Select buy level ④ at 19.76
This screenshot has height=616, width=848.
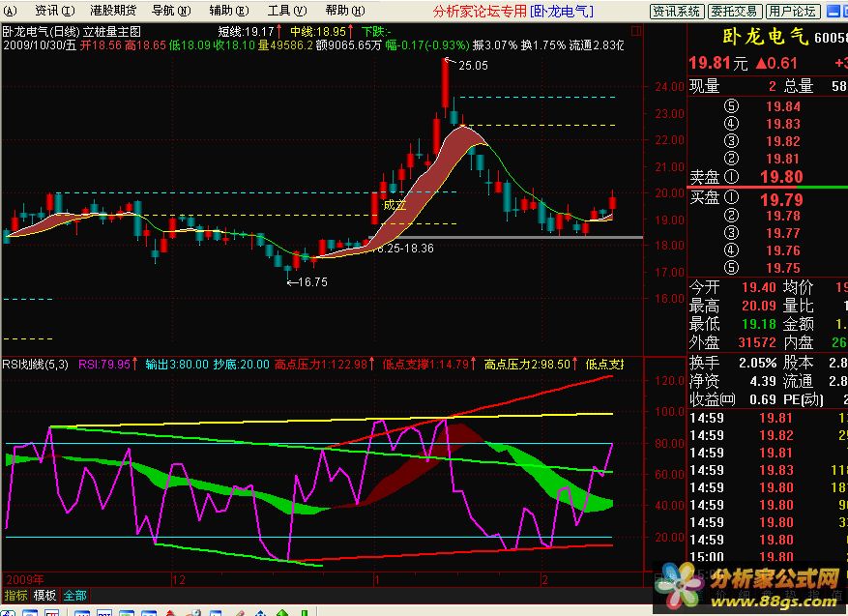click(x=782, y=250)
